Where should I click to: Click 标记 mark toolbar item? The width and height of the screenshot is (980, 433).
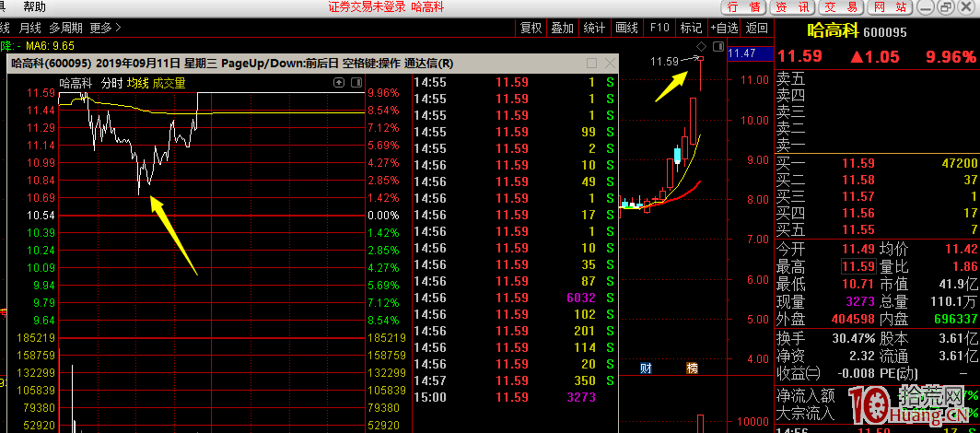click(x=691, y=29)
